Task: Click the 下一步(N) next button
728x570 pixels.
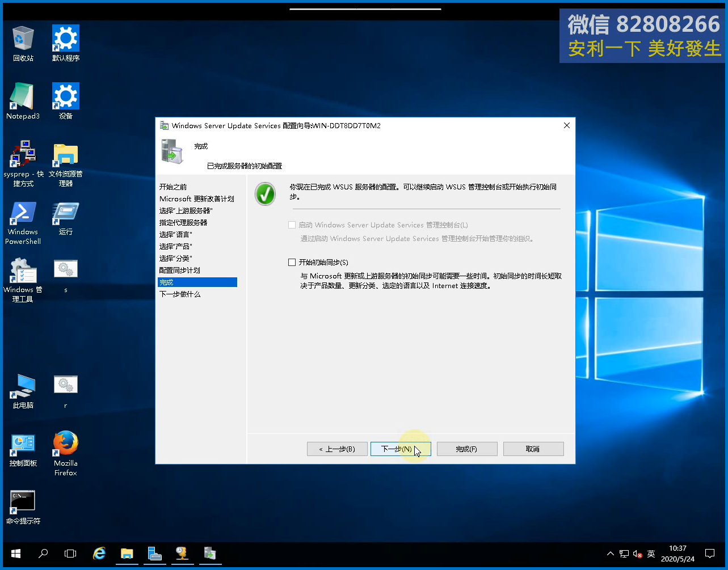Action: [401, 449]
